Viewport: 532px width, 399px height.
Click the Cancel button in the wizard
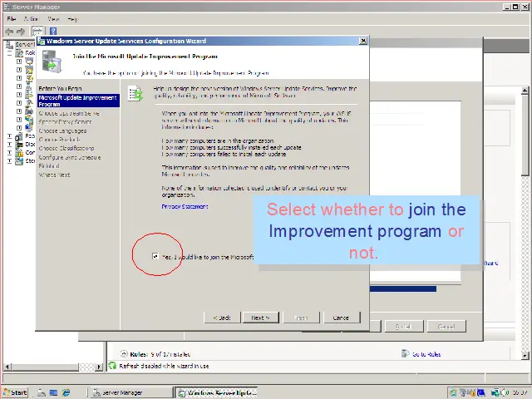pos(341,318)
